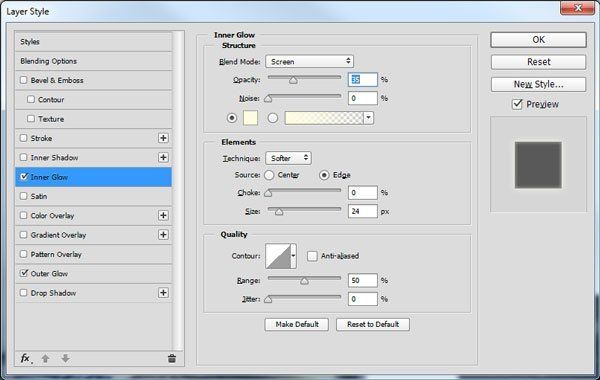The height and width of the screenshot is (380, 600).
Task: Click the Make Default button
Action: [x=297, y=324]
